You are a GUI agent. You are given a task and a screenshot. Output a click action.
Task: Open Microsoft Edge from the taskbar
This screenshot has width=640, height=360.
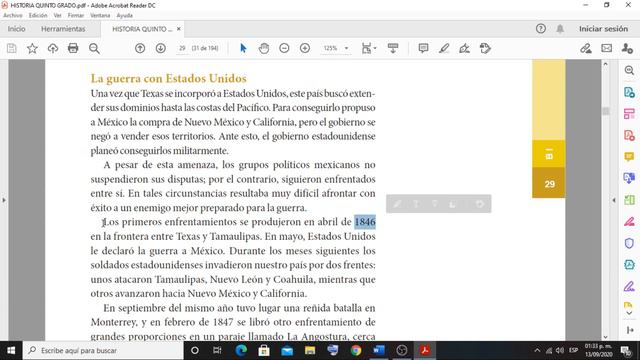(x=241, y=350)
